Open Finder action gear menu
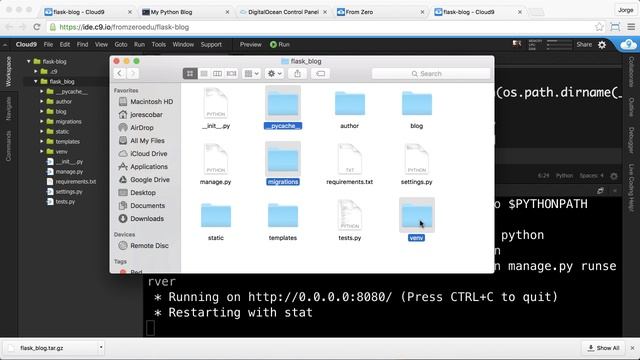The width and height of the screenshot is (640, 360). pyautogui.click(x=274, y=73)
